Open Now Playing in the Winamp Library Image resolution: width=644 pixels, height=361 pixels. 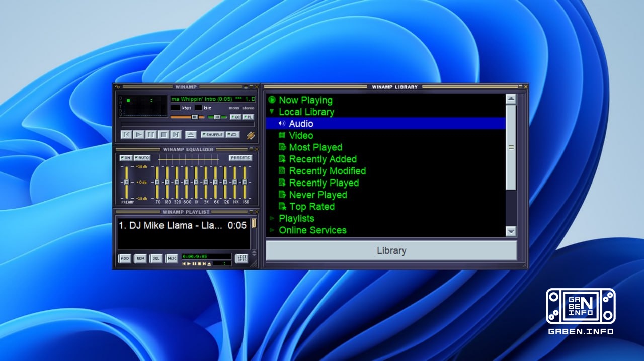(305, 100)
